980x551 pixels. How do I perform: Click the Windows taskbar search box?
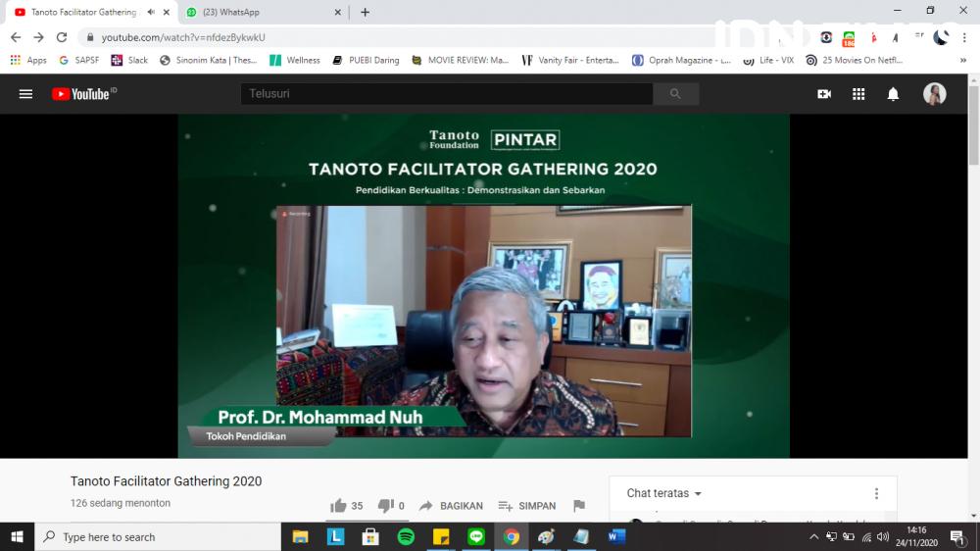point(158,536)
